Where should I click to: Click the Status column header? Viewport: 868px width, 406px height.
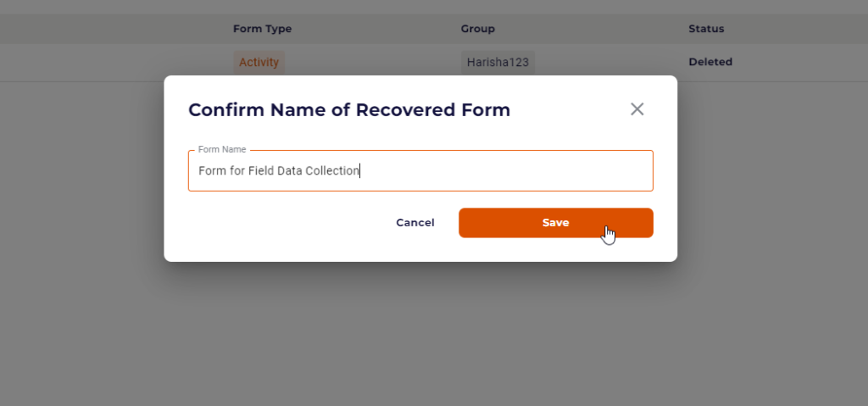point(706,29)
